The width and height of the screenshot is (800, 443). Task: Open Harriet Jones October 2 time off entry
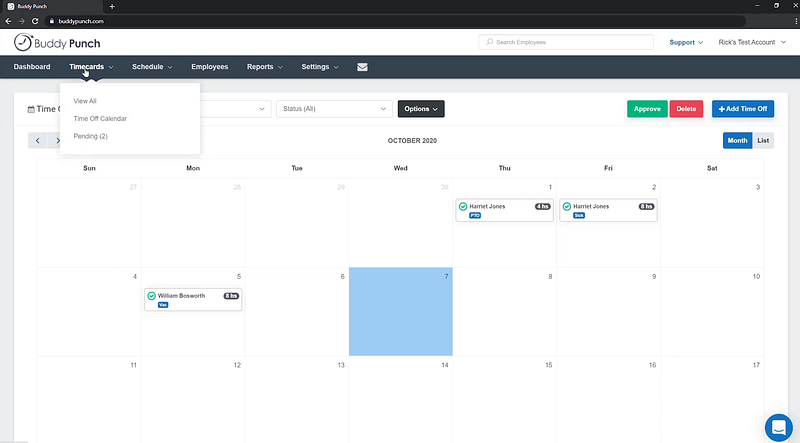coord(608,210)
